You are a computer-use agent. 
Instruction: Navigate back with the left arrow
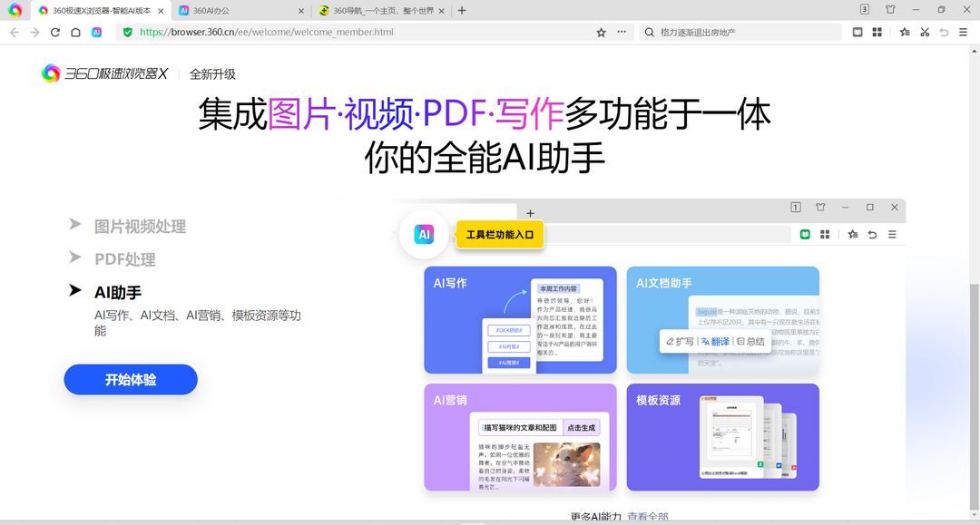[x=15, y=32]
